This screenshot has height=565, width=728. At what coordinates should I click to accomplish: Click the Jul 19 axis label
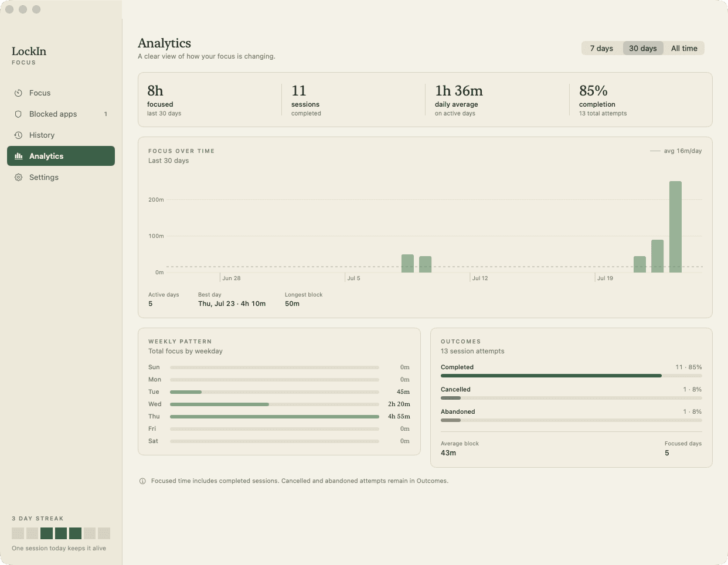[x=605, y=278]
